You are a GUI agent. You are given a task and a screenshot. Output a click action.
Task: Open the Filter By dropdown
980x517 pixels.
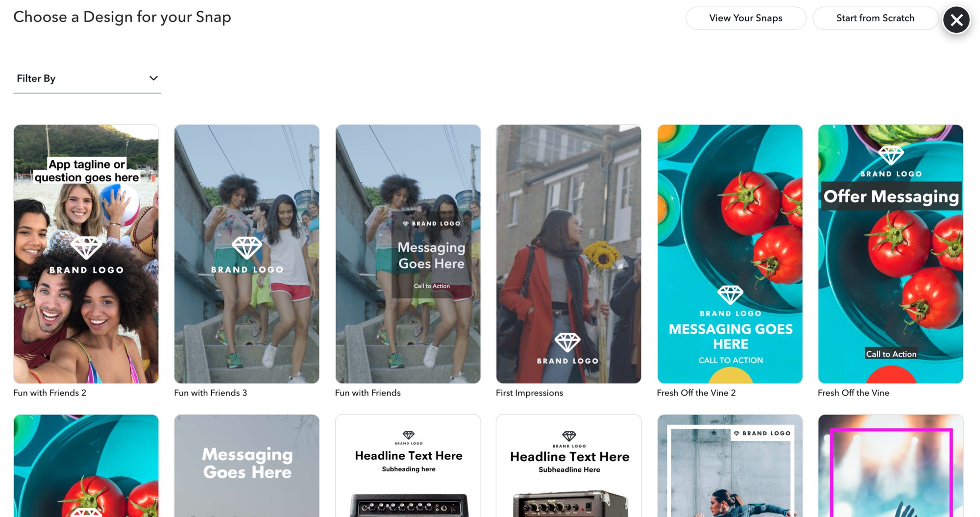point(87,78)
